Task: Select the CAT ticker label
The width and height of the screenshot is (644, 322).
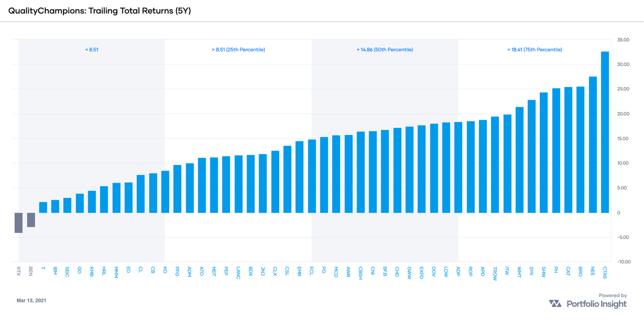Action: coord(569,271)
